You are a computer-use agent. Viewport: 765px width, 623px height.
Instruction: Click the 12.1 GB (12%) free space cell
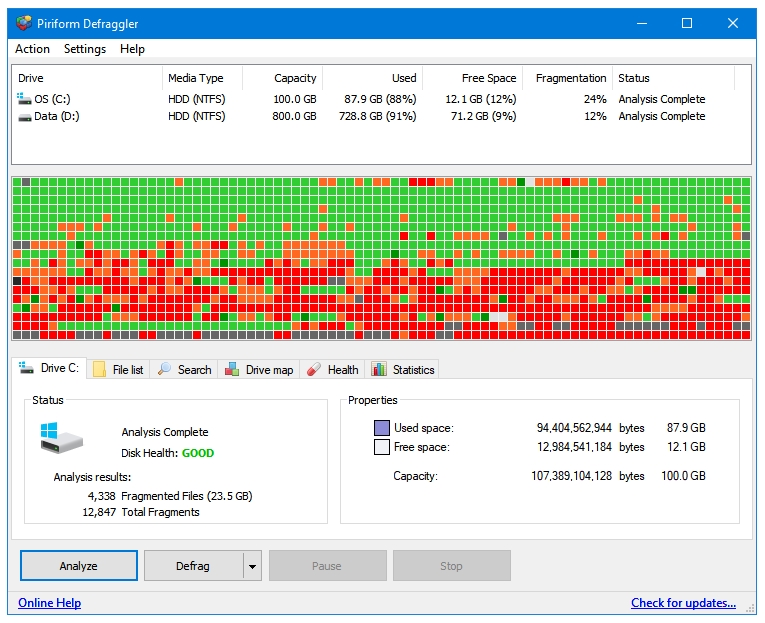pos(481,99)
